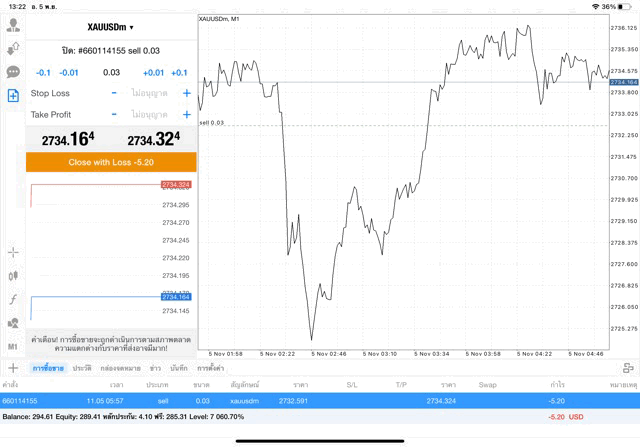Image resolution: width=640 pixels, height=447 pixels.
Task: Toggle the layout icon at chart corner
Action: coord(627,368)
